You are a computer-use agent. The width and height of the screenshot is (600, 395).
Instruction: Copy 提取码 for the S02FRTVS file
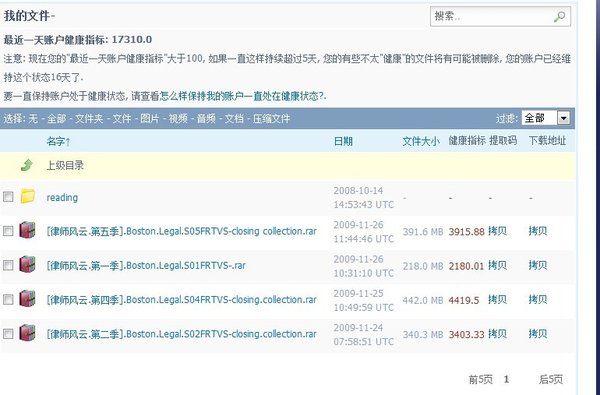pyautogui.click(x=497, y=333)
